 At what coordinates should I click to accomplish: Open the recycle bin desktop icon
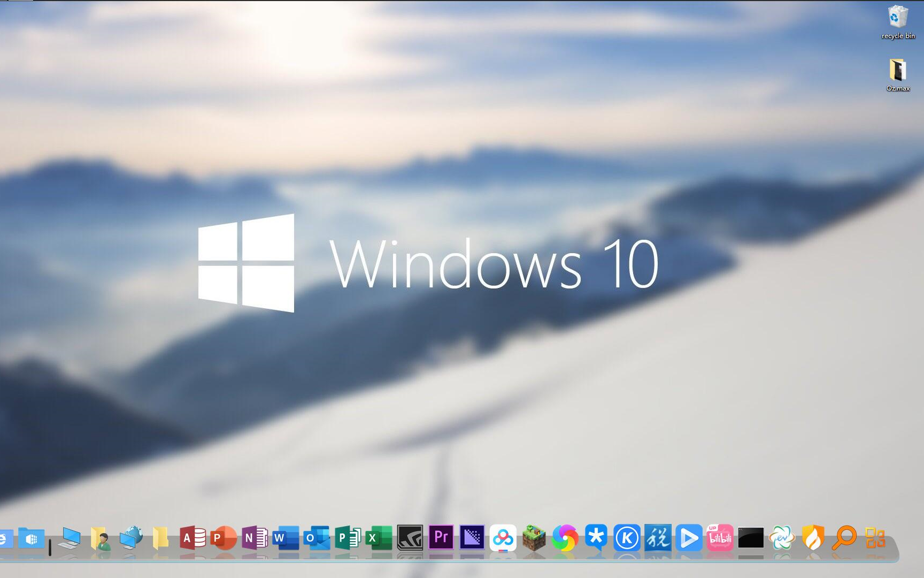coord(898,22)
